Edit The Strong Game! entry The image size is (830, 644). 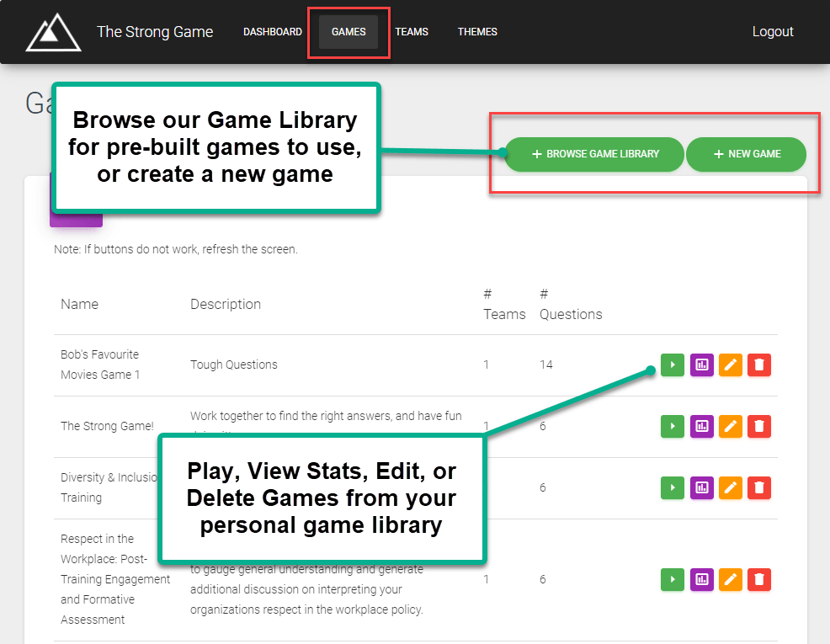(x=730, y=426)
